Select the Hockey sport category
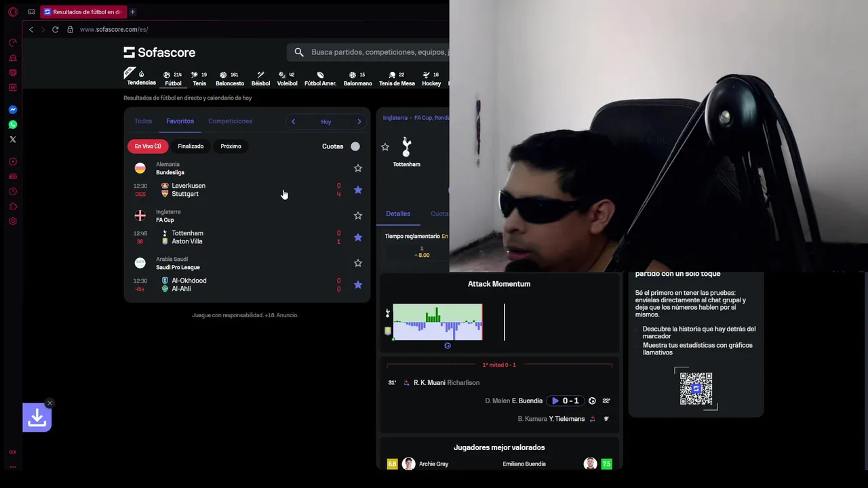This screenshot has height=488, width=868. (431, 79)
